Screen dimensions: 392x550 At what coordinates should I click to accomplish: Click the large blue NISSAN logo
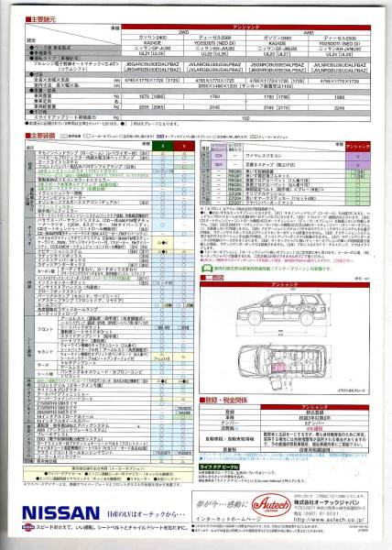tap(60, 512)
